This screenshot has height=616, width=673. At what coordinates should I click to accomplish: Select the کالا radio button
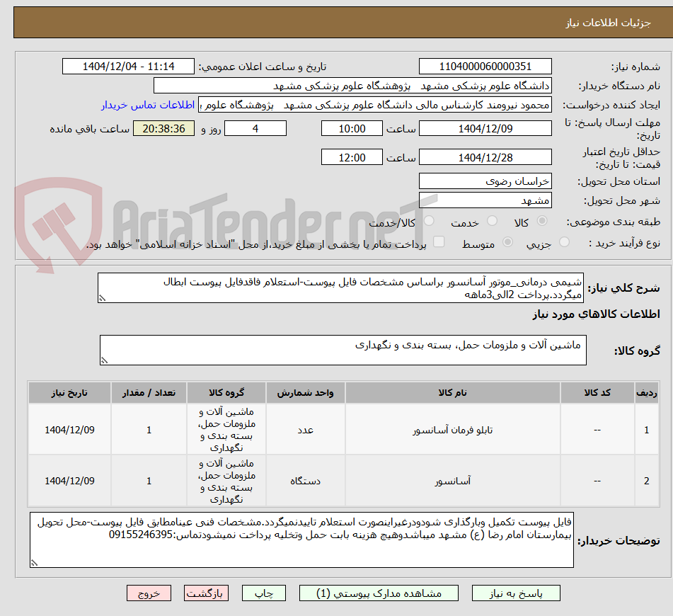coord(542,221)
